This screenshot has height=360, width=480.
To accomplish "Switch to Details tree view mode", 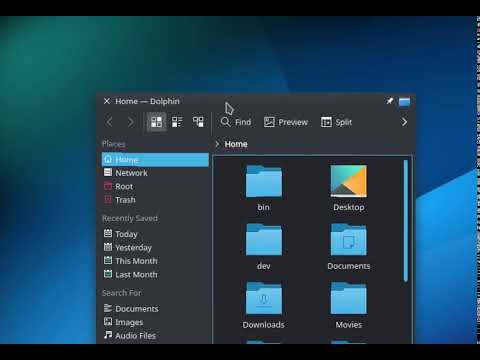I will [198, 122].
